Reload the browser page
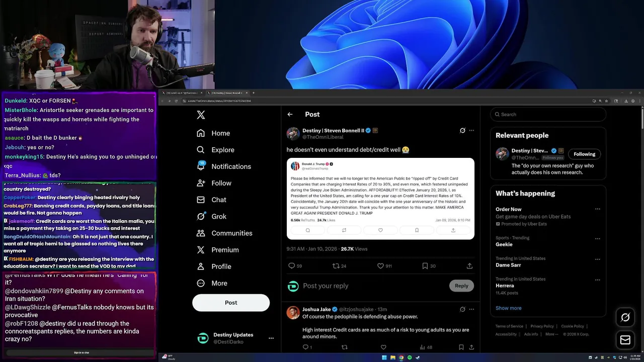 click(176, 101)
